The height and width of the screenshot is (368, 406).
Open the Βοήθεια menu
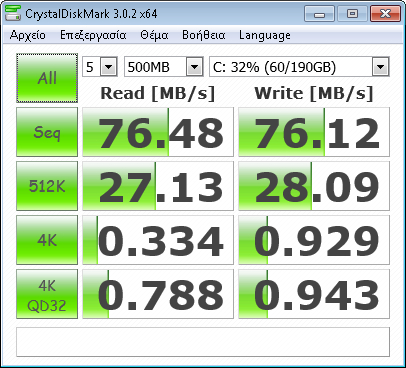coord(203,35)
